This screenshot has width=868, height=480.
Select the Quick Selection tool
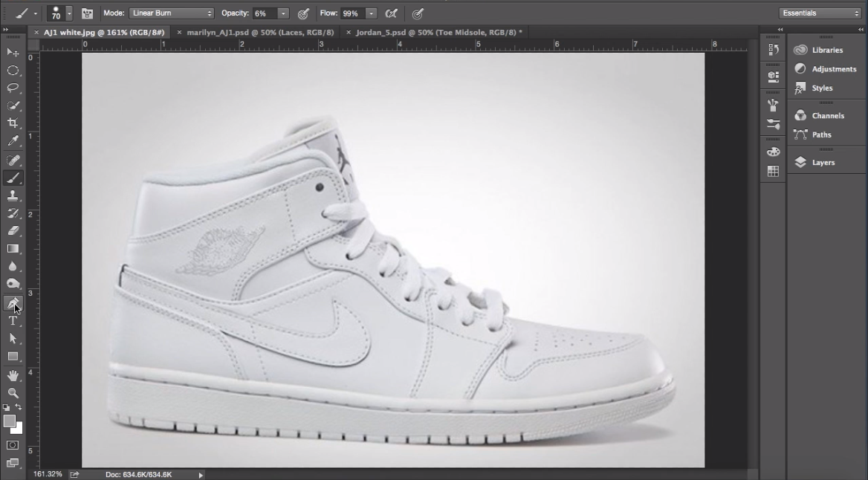point(13,106)
